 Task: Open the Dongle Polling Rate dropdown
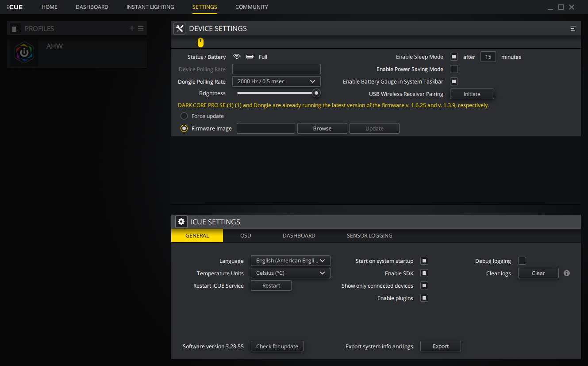click(277, 81)
